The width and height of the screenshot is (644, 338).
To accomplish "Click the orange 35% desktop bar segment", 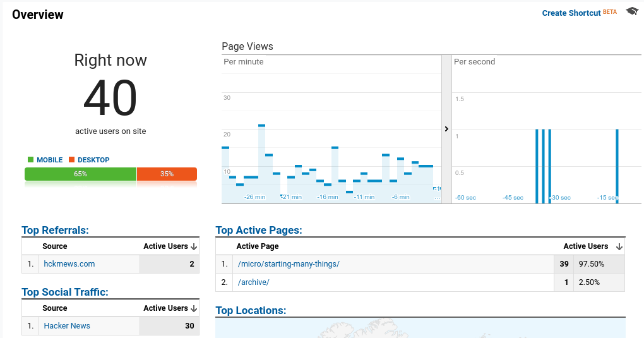I will pos(167,174).
